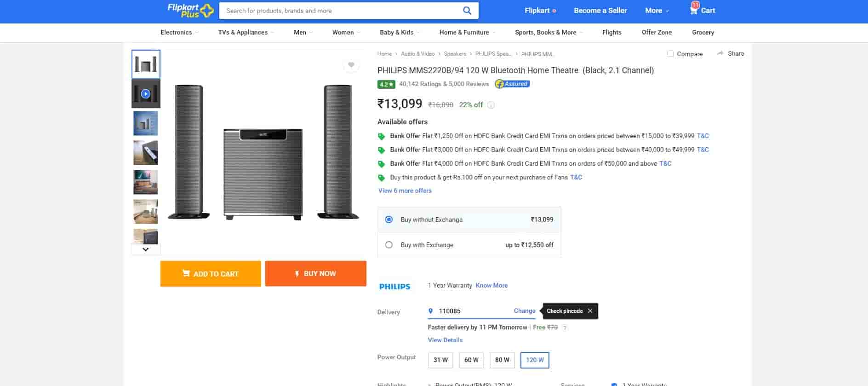The image size is (868, 386).
Task: Open the Grocery menu item
Action: [x=702, y=32]
